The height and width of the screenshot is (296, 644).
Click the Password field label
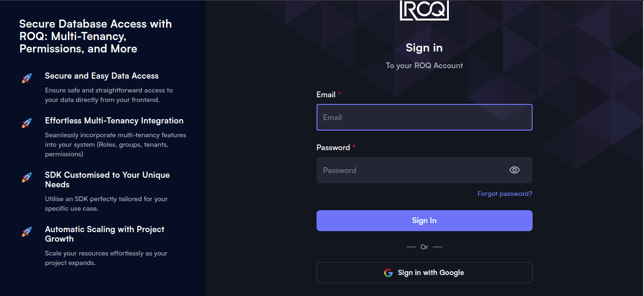click(333, 147)
